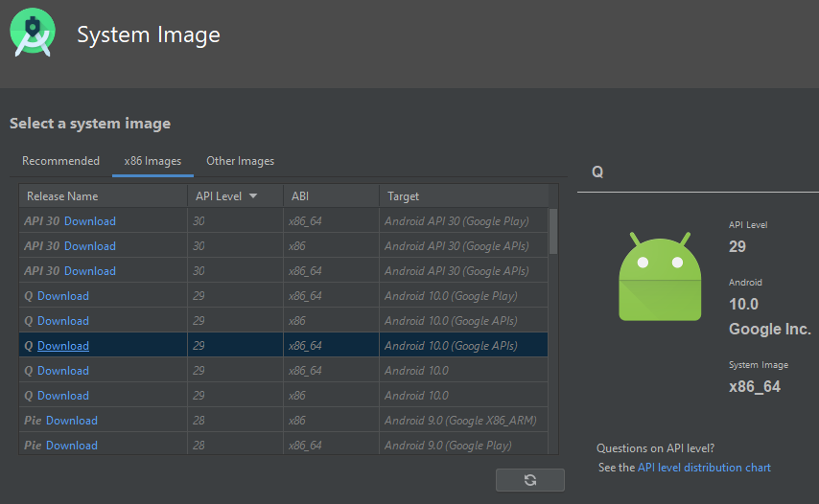Download API 30 x86 Google APIs image
819x504 pixels.
click(x=89, y=246)
